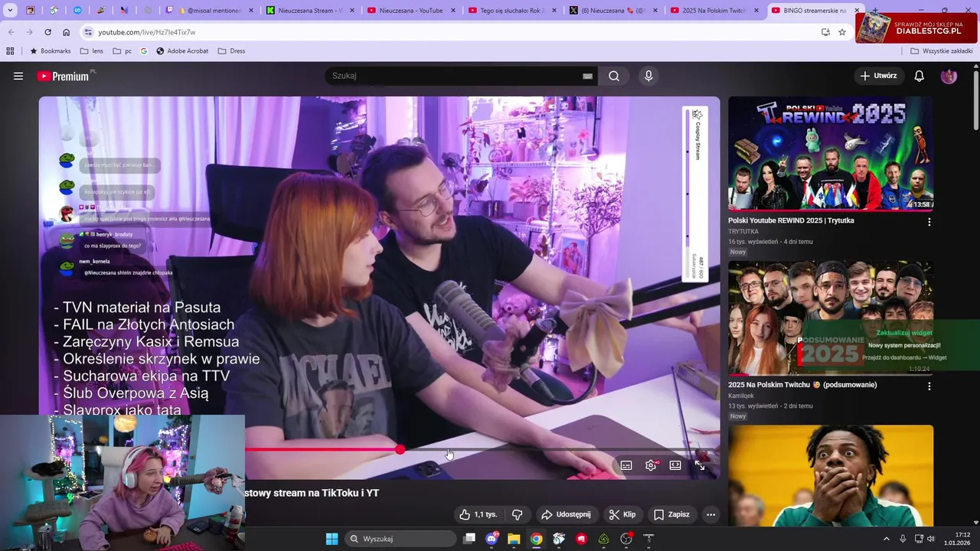Click the address bar youtube.com URL

(147, 32)
